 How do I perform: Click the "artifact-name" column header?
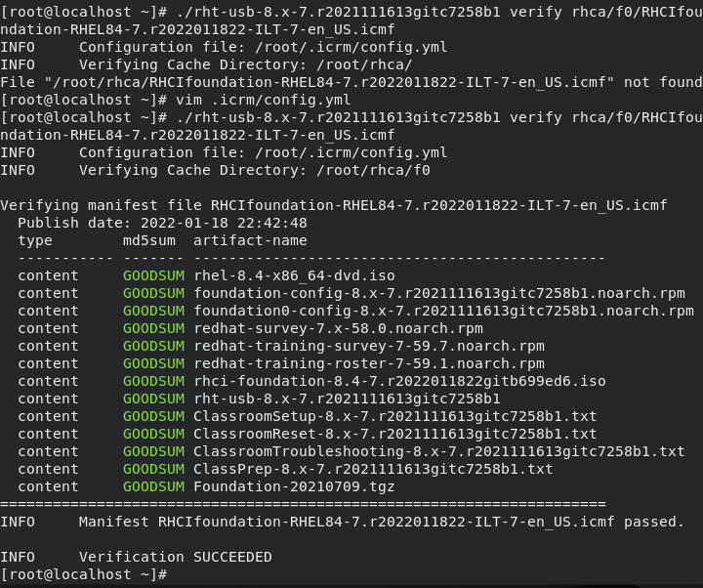click(x=250, y=240)
